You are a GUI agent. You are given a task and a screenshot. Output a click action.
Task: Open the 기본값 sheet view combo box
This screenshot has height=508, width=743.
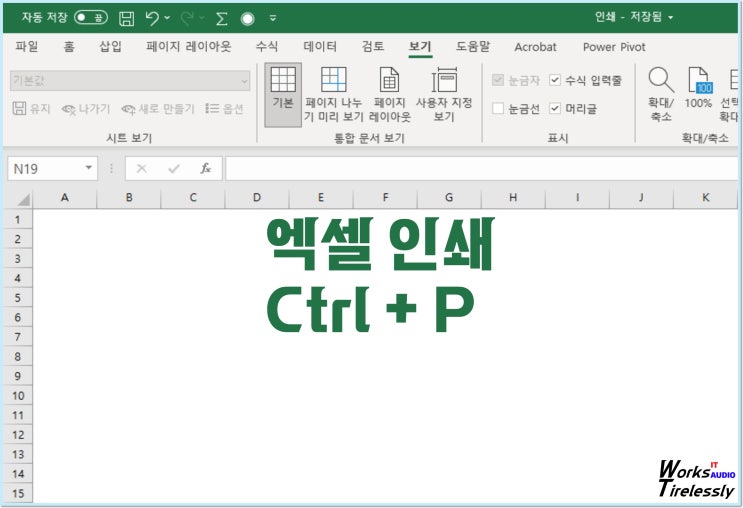pyautogui.click(x=130, y=81)
